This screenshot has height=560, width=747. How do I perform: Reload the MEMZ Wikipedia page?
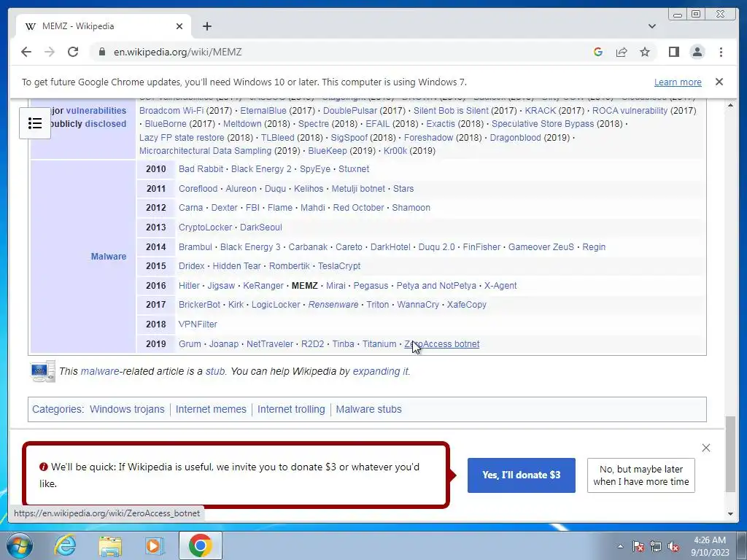click(x=73, y=52)
